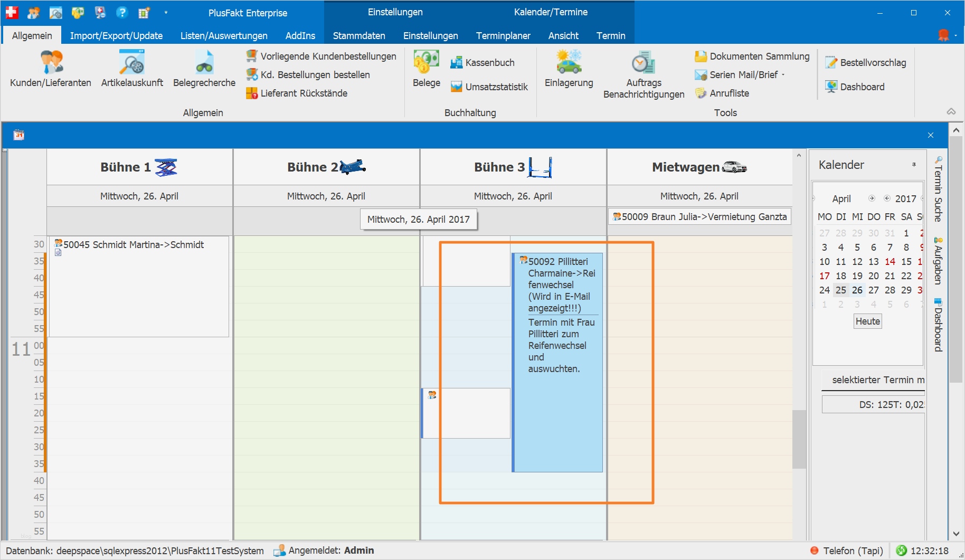This screenshot has width=965, height=560.
Task: Collapse the ribbon with the up chevron
Action: (951, 111)
